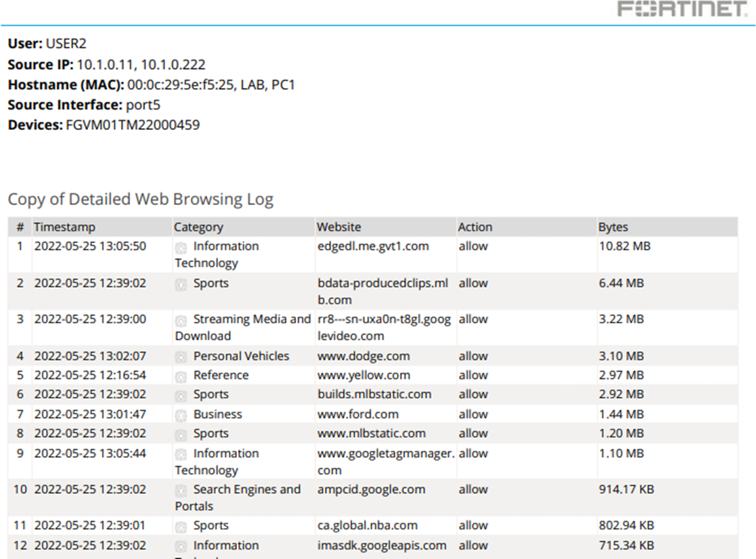The width and height of the screenshot is (756, 559).
Task: Select website www.mlbstatic.com
Action: (x=372, y=433)
